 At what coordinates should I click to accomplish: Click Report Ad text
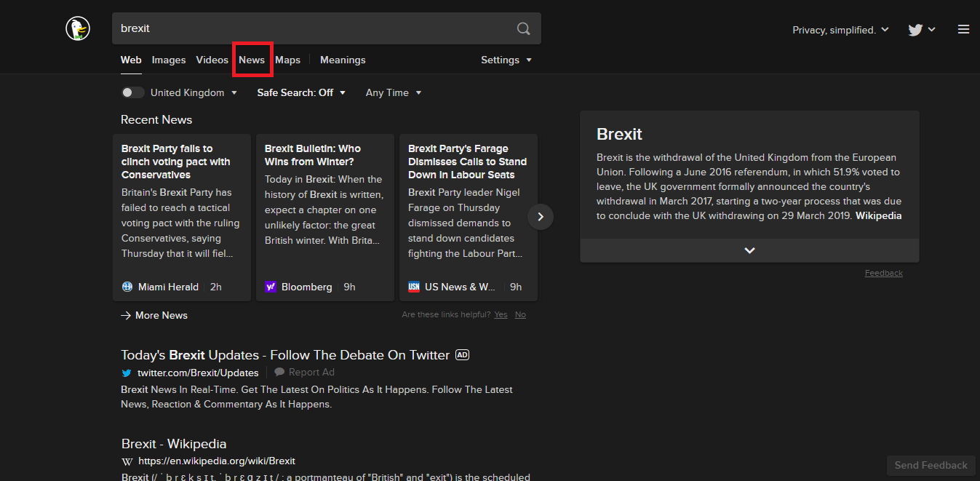(311, 372)
